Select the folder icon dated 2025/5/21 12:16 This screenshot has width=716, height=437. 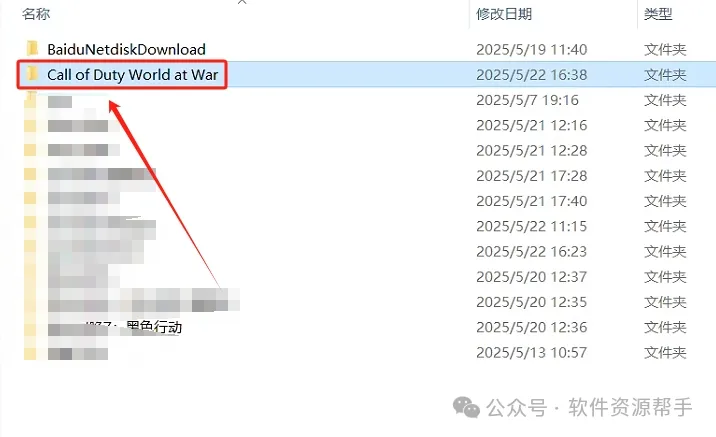point(31,125)
